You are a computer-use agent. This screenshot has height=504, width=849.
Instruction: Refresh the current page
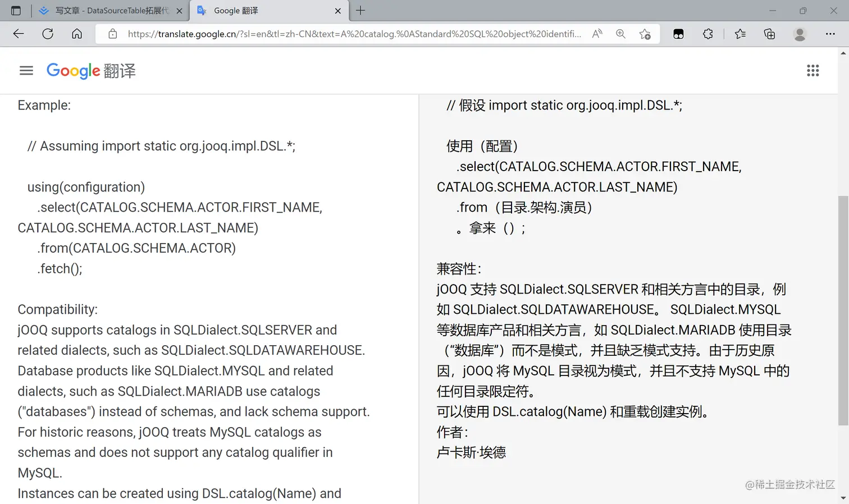48,34
